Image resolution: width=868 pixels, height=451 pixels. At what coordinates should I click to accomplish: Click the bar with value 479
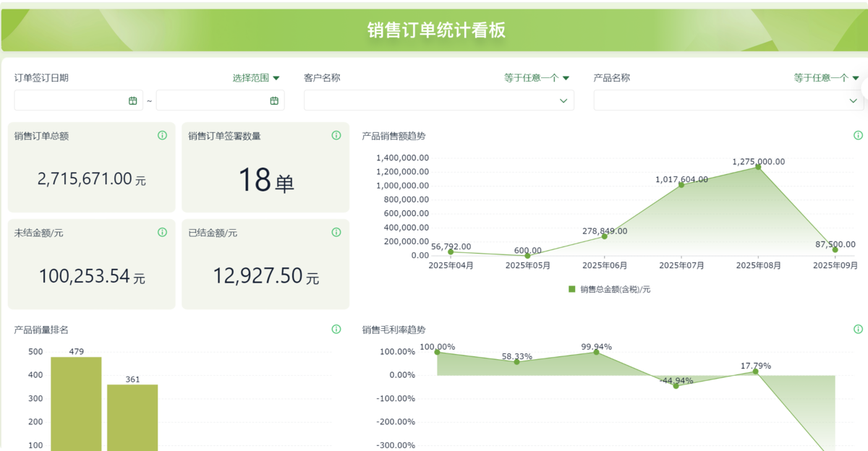[x=76, y=403]
